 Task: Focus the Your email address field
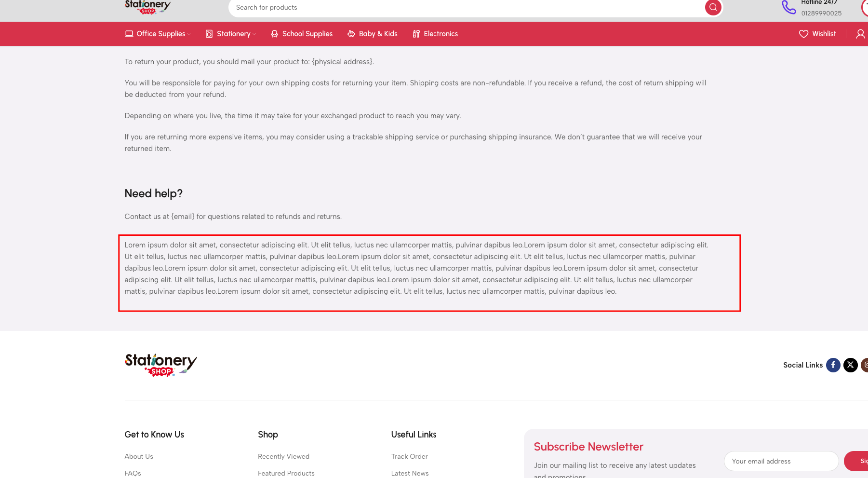tap(781, 461)
